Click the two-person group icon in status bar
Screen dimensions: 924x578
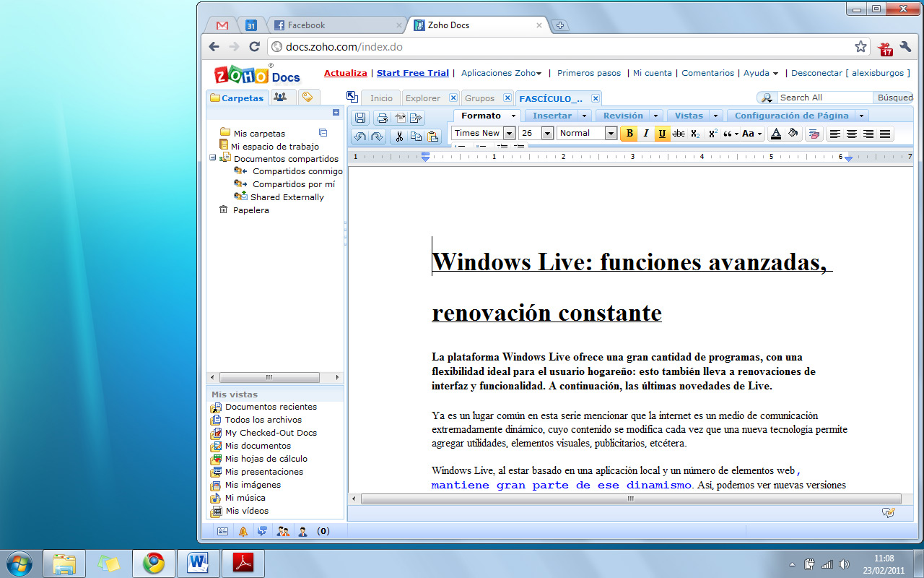point(283,531)
